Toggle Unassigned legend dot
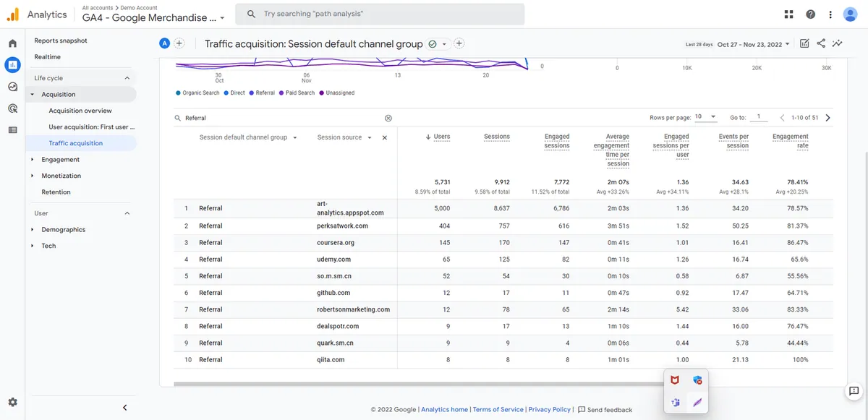The height and width of the screenshot is (420, 868). click(x=322, y=93)
